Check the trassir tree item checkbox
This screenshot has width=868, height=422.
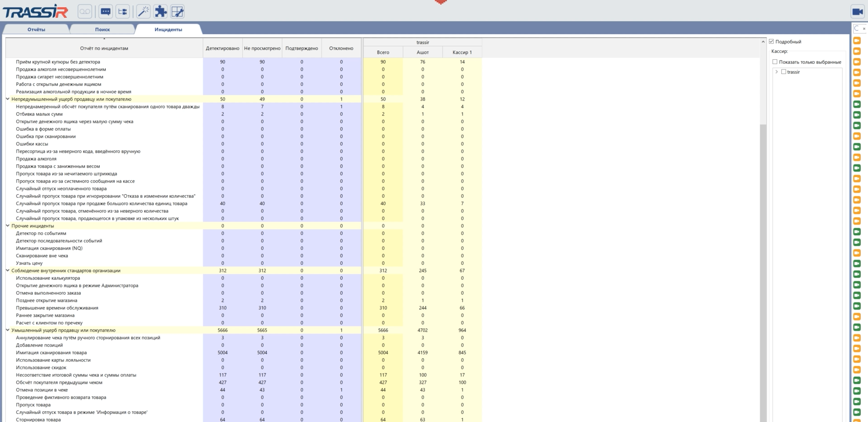coord(783,72)
